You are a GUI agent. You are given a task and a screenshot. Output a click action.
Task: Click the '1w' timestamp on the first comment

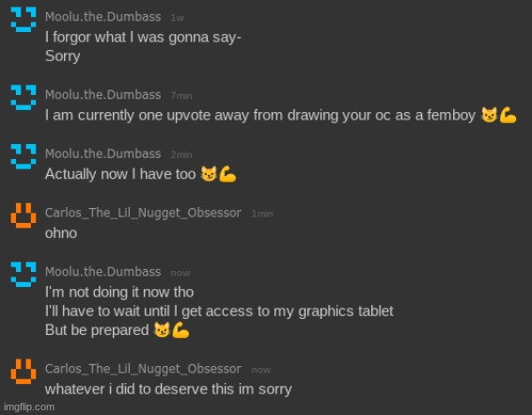coord(178,18)
